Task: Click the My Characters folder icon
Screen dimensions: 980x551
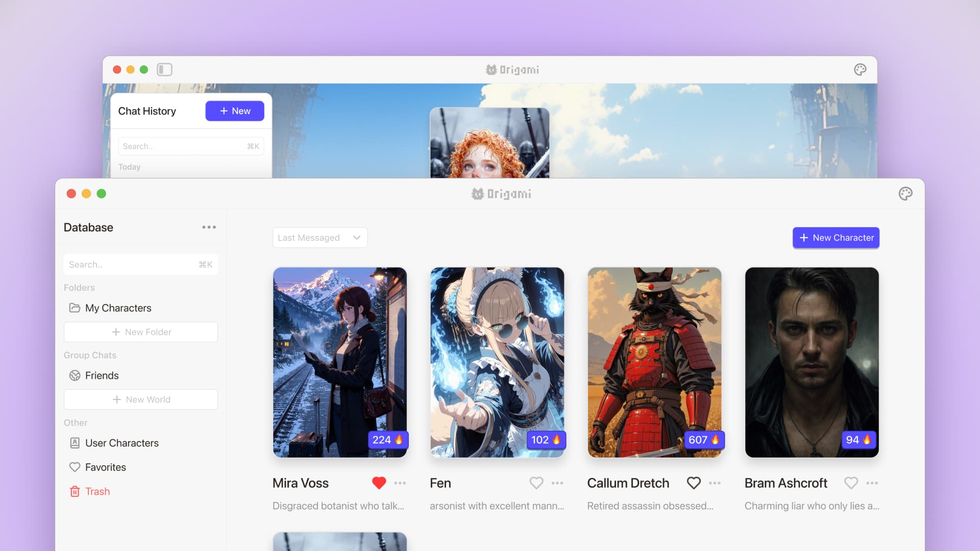Action: click(75, 308)
